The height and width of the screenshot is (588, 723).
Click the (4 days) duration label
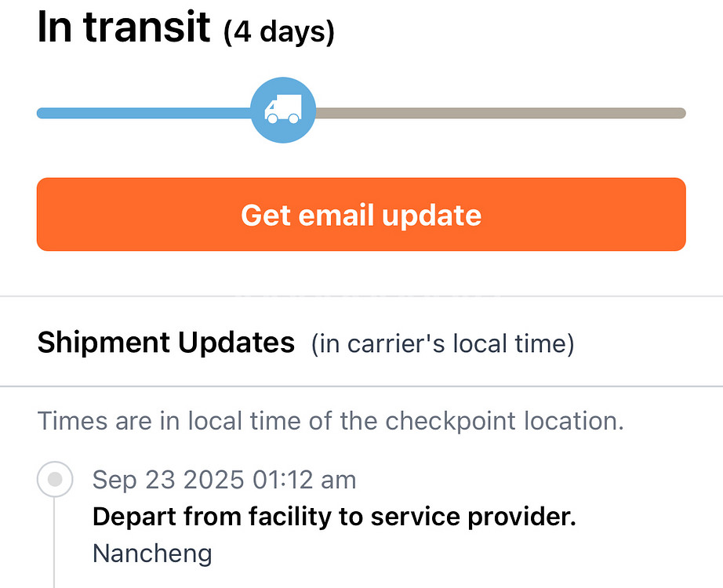278,33
